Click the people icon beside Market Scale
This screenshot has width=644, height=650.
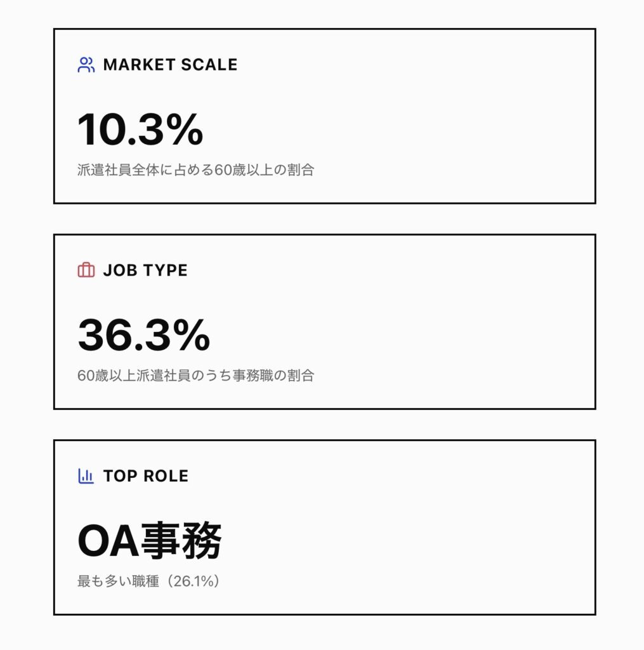[86, 65]
